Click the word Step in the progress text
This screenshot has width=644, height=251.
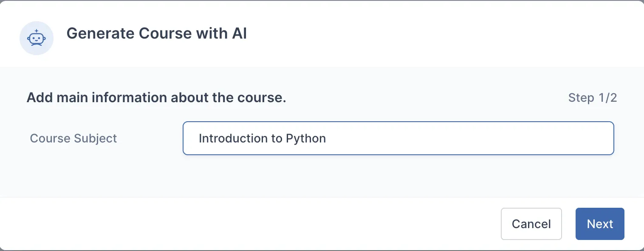click(581, 98)
